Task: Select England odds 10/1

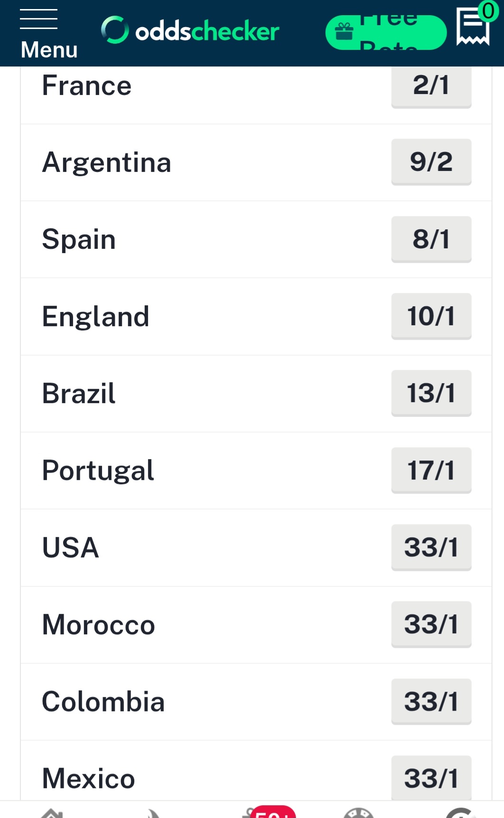Action: click(431, 316)
